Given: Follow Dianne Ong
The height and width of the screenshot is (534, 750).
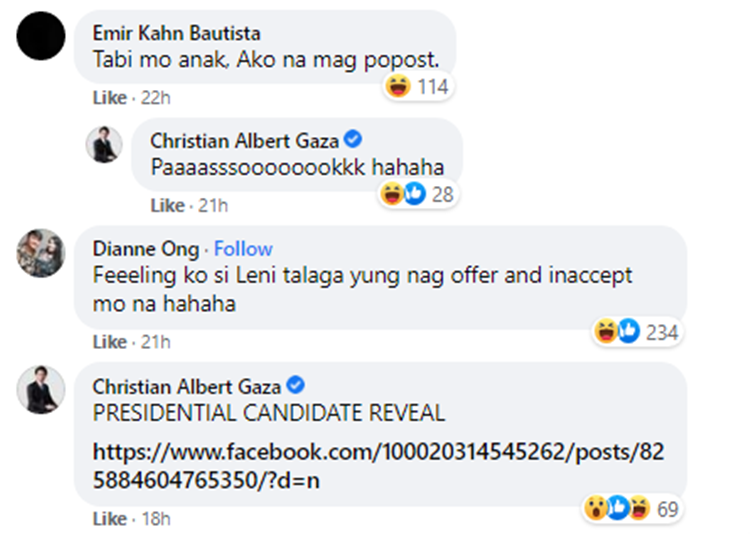Looking at the screenshot, I should pyautogui.click(x=243, y=249).
